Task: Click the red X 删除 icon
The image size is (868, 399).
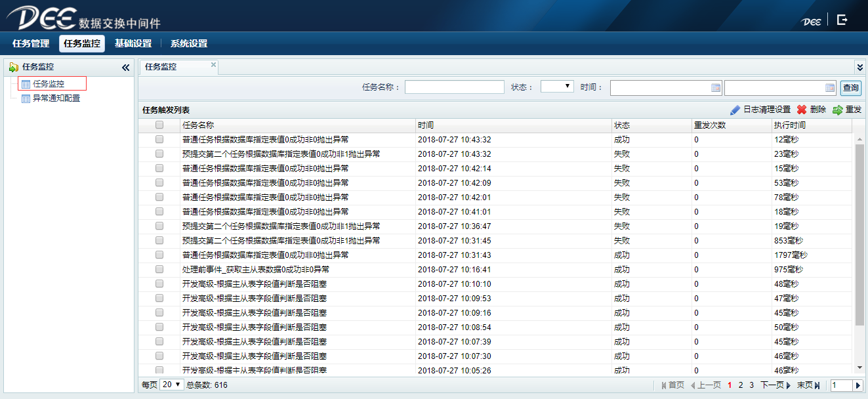Action: point(802,110)
